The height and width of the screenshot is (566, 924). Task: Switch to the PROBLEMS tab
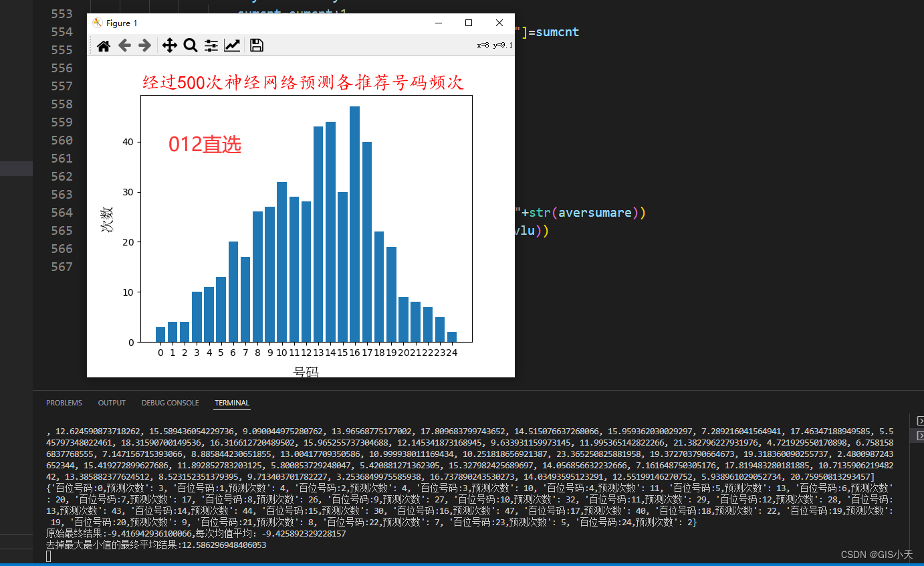[64, 403]
